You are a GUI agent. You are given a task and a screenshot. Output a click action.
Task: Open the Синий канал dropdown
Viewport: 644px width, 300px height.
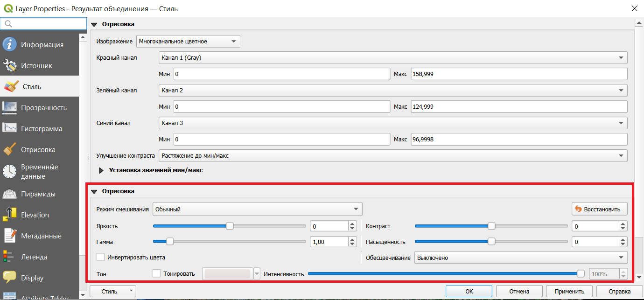click(393, 123)
